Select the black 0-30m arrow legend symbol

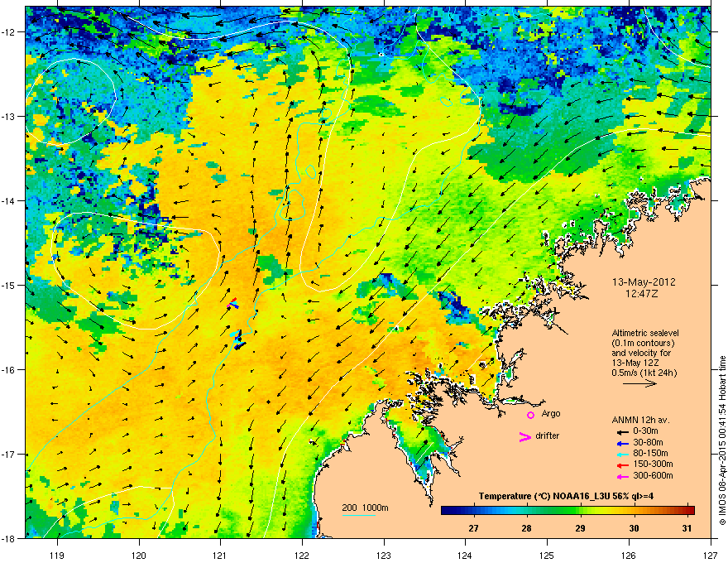point(621,431)
